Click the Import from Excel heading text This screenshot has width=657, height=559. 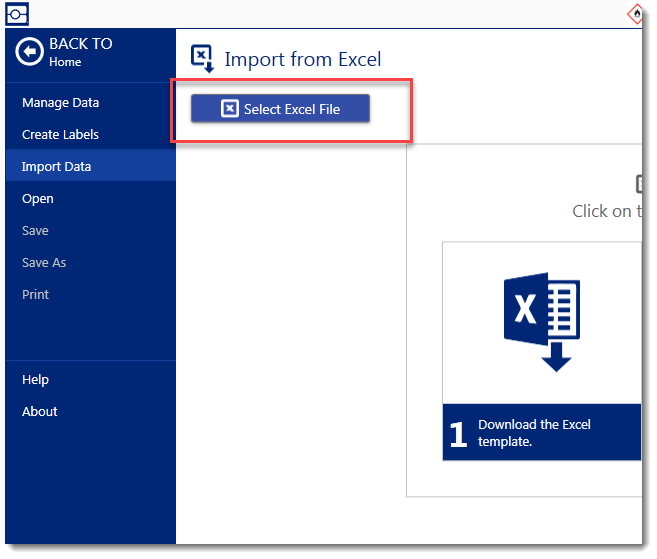click(x=302, y=60)
